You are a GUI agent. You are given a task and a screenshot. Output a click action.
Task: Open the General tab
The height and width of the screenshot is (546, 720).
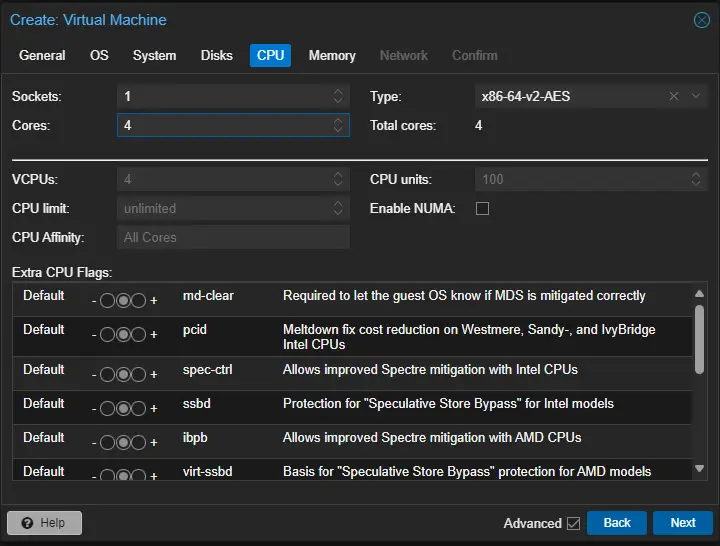pyautogui.click(x=42, y=55)
